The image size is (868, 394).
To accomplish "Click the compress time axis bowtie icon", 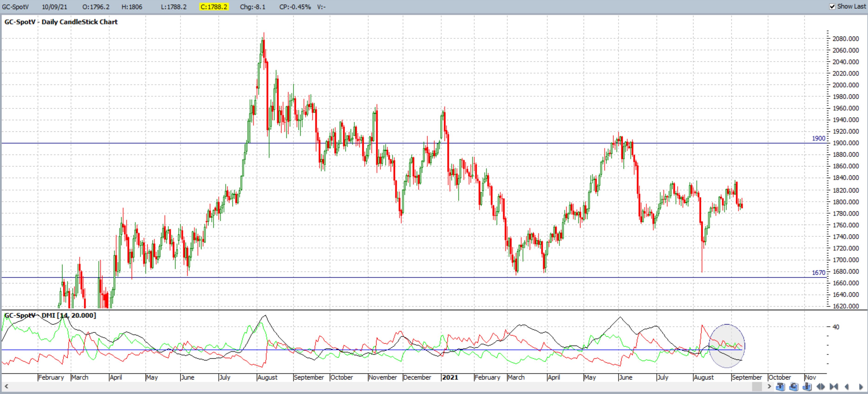I will [834, 387].
